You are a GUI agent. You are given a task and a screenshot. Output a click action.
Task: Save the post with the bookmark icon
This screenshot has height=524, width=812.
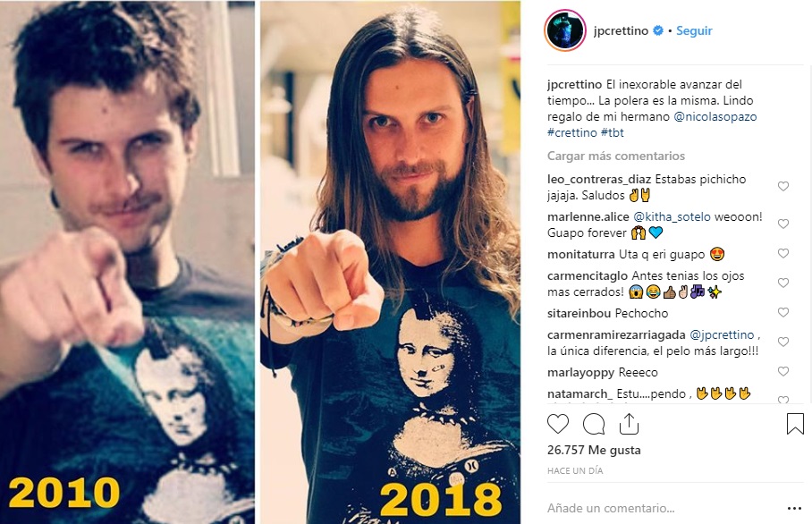(x=795, y=424)
